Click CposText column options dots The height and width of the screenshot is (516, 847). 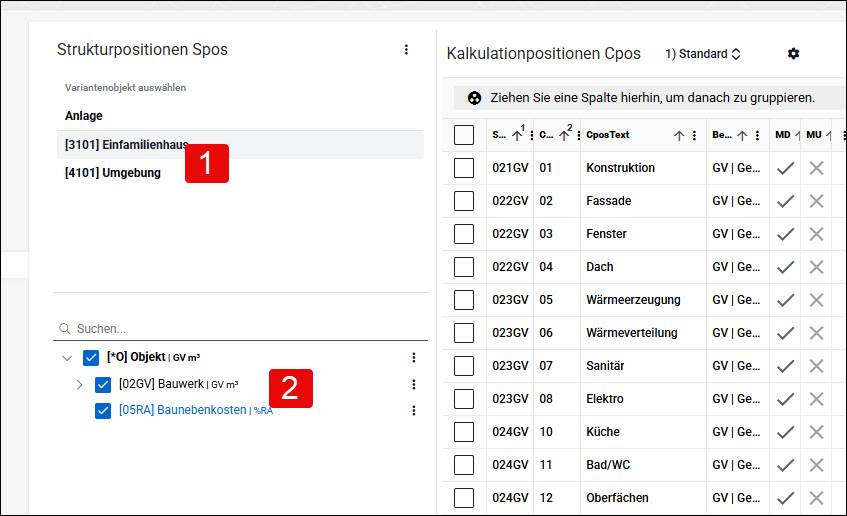point(694,136)
